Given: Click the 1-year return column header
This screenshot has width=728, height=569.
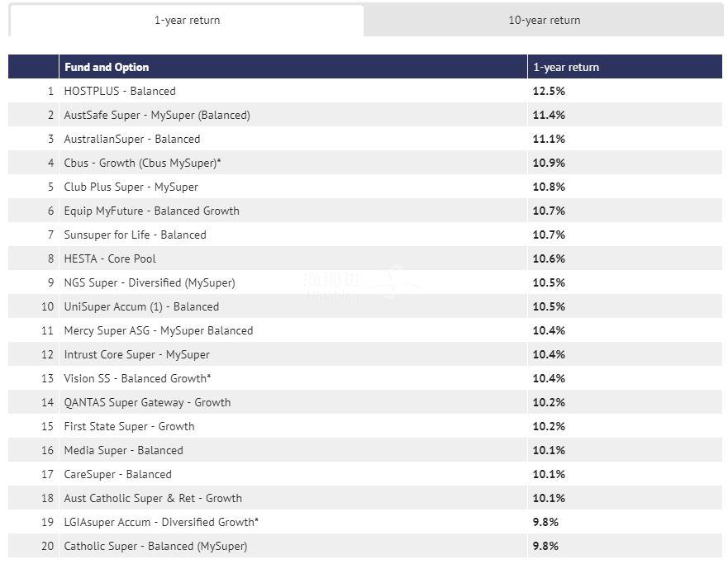Looking at the screenshot, I should [x=566, y=67].
